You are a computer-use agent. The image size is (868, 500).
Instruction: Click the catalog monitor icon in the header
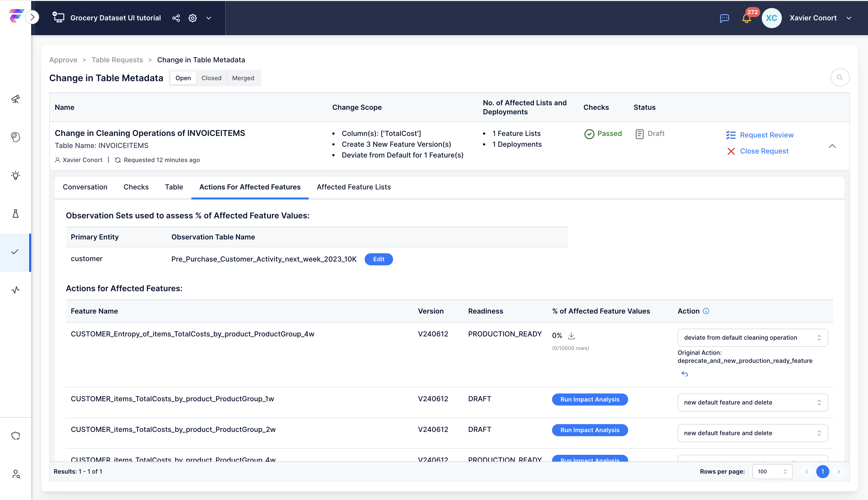[x=58, y=17]
